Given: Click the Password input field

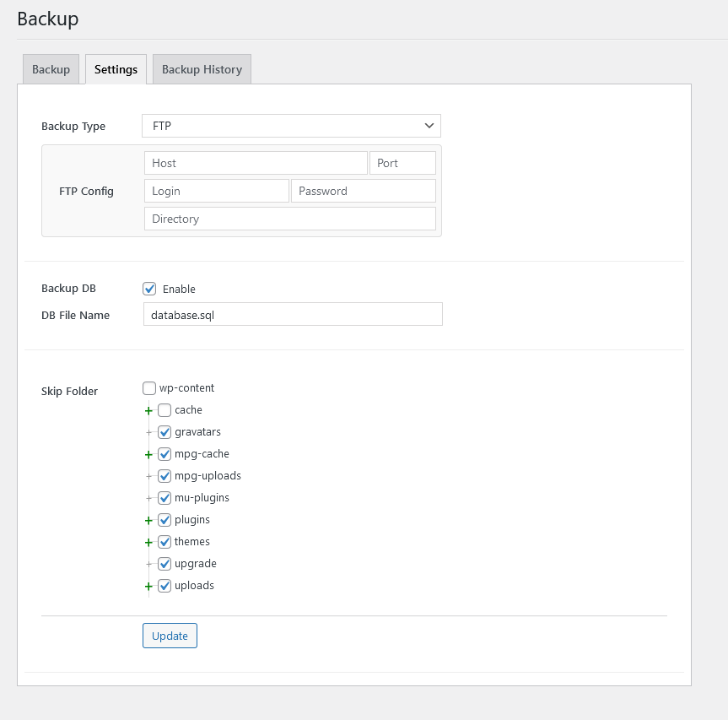Looking at the screenshot, I should (x=363, y=190).
